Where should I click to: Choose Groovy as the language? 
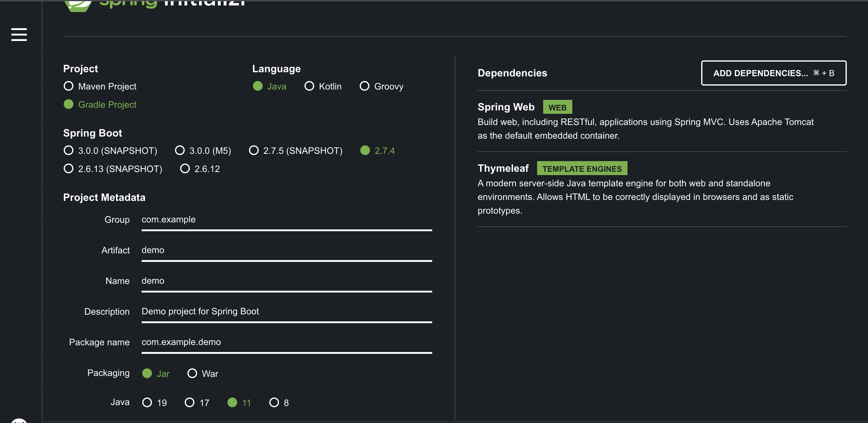(x=382, y=86)
